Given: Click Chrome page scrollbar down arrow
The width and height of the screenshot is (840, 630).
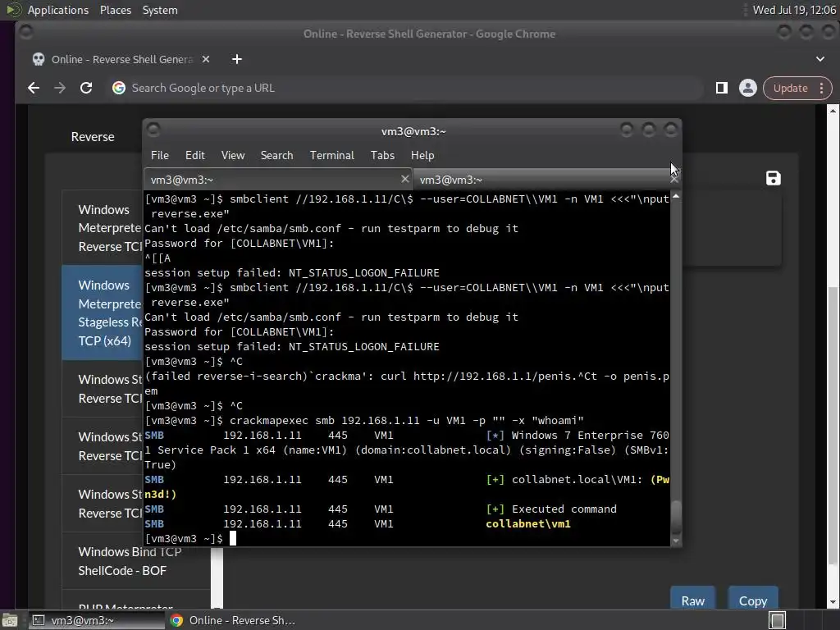Looking at the screenshot, I should point(833,603).
